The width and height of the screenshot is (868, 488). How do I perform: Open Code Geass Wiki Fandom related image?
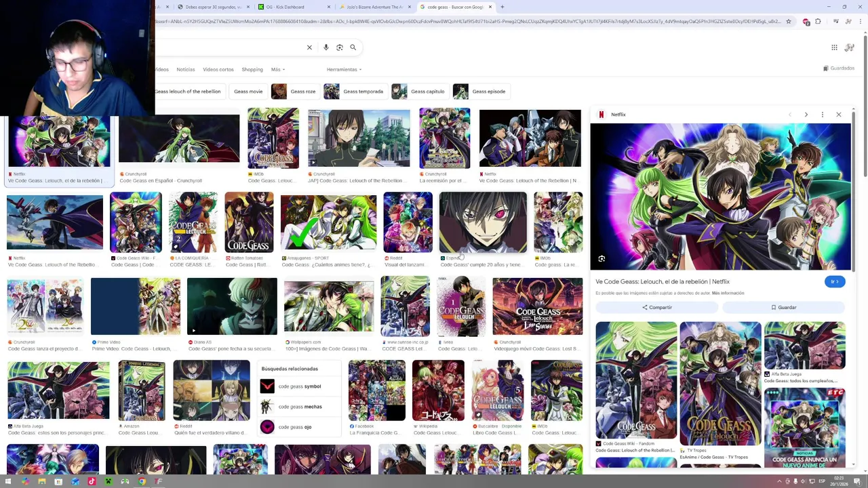pos(636,380)
